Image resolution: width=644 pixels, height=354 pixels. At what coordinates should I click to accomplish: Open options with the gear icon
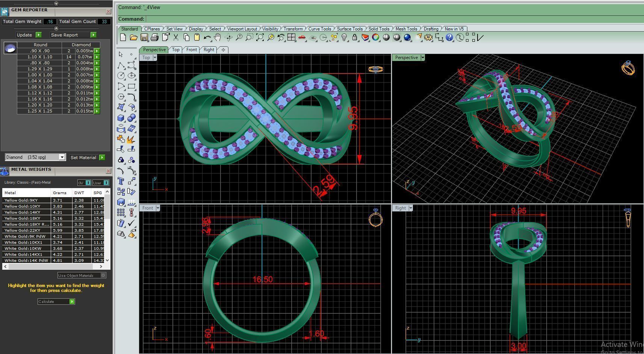(428, 37)
